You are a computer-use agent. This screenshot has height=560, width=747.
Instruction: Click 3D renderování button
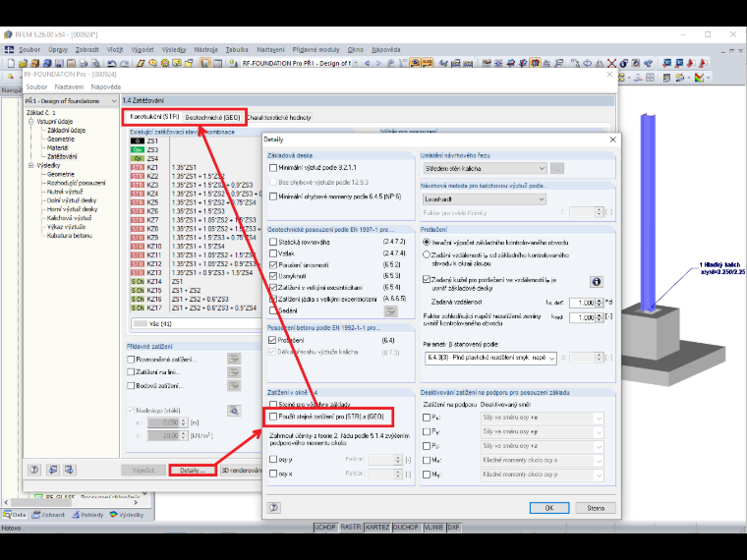tap(241, 470)
